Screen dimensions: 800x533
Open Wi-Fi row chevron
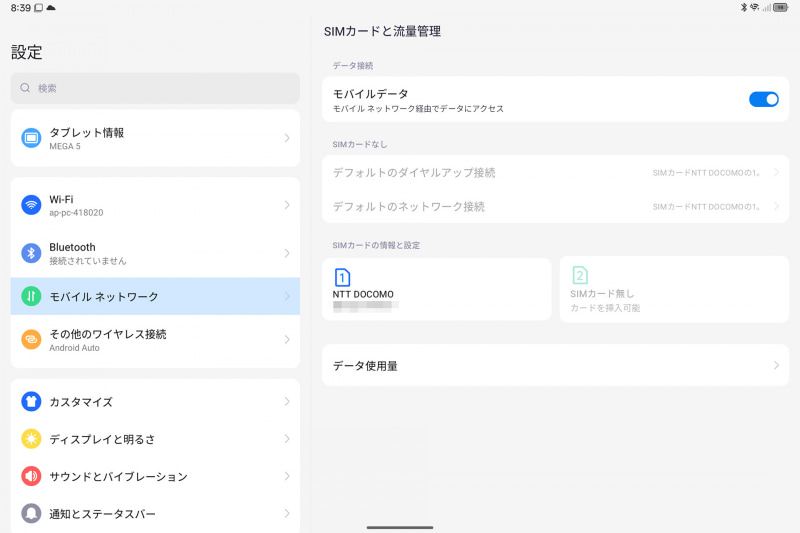click(x=287, y=205)
